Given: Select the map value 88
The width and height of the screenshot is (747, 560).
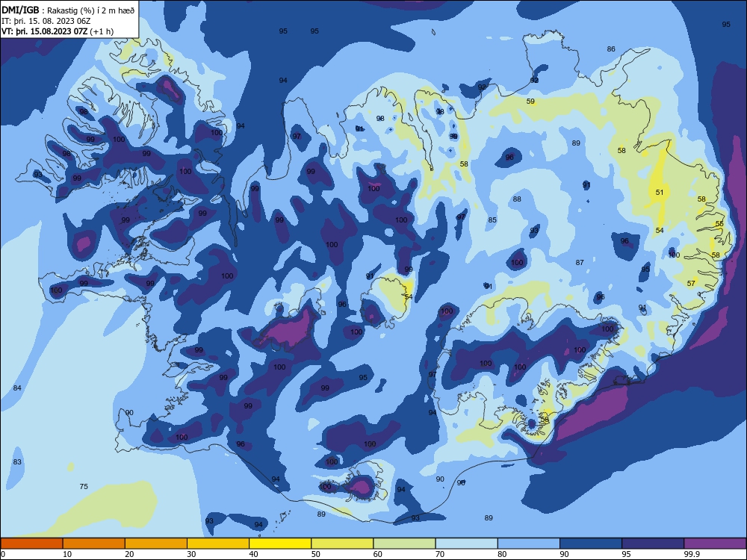Looking at the screenshot, I should 518,199.
